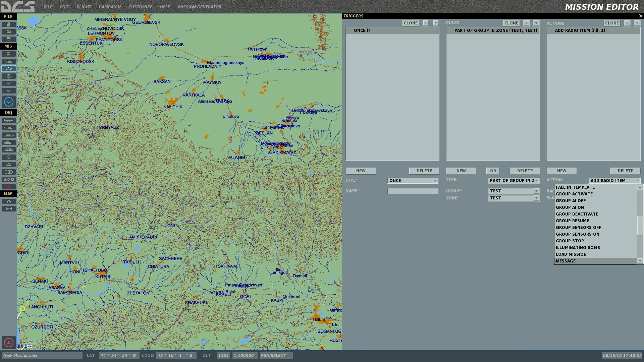Click the distance ruler measure icon
This screenshot has height=362, width=644.
point(9,209)
